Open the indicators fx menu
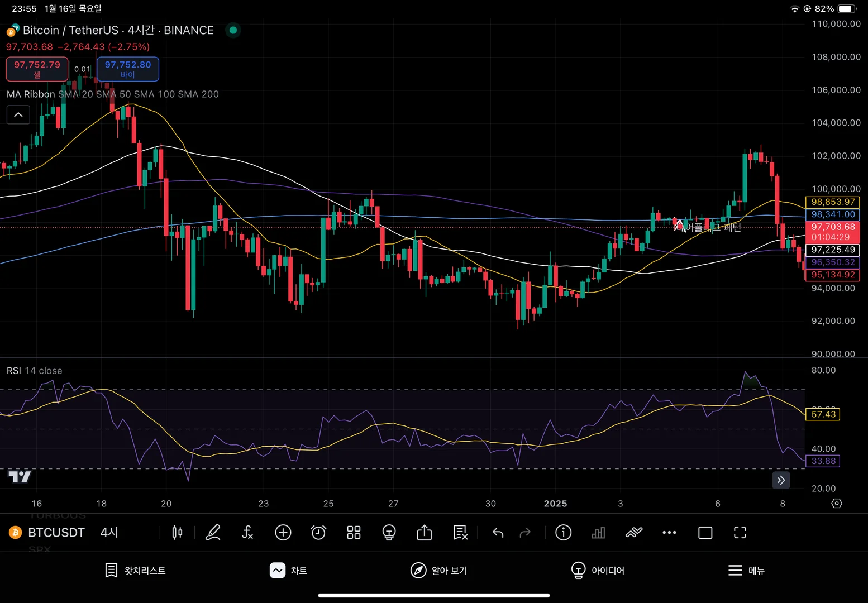868x603 pixels. click(x=247, y=533)
